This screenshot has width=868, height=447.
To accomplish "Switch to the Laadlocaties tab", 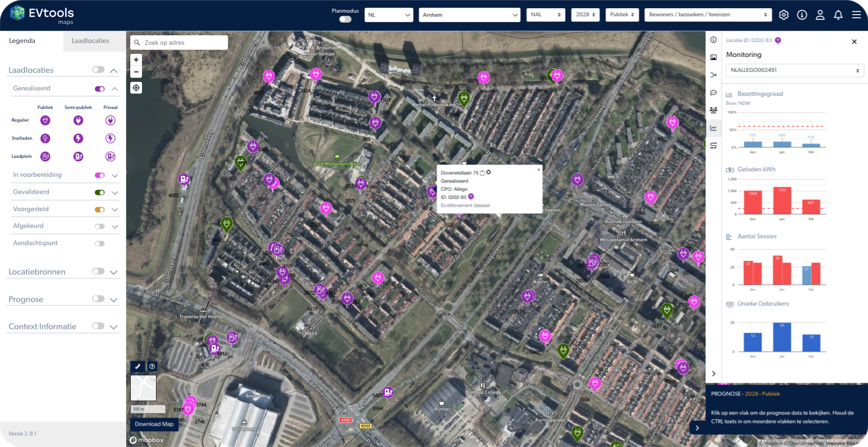I will (x=90, y=41).
